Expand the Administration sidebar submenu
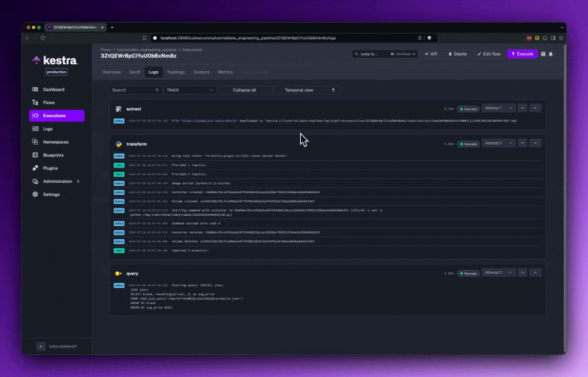This screenshot has height=377, width=588. click(78, 181)
